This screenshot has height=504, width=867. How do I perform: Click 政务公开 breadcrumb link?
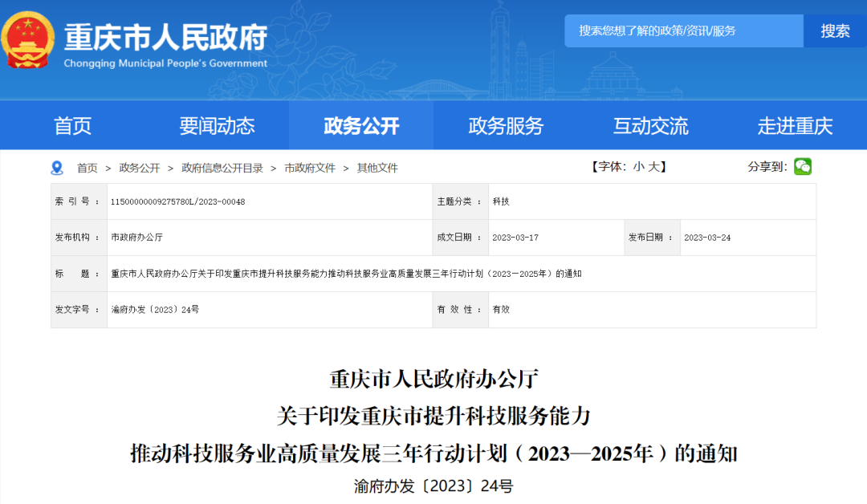[x=140, y=169]
